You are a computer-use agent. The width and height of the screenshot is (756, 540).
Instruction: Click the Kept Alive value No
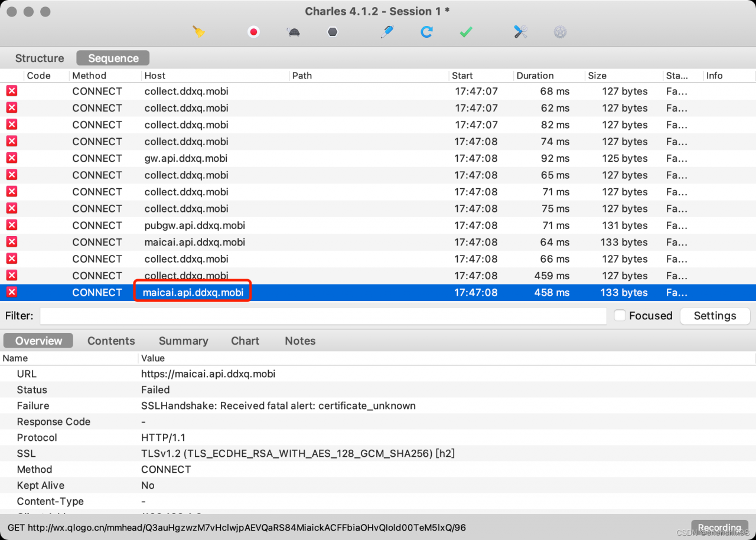click(148, 485)
